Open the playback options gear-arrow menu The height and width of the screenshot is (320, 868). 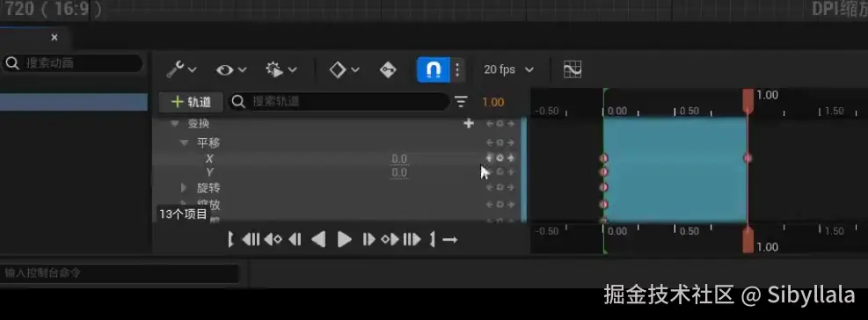[281, 69]
